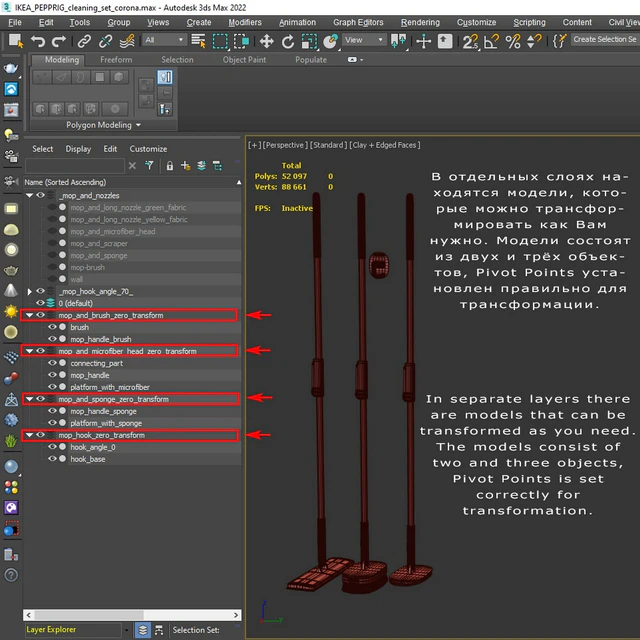Click the [Perspective] viewport label

click(x=285, y=145)
